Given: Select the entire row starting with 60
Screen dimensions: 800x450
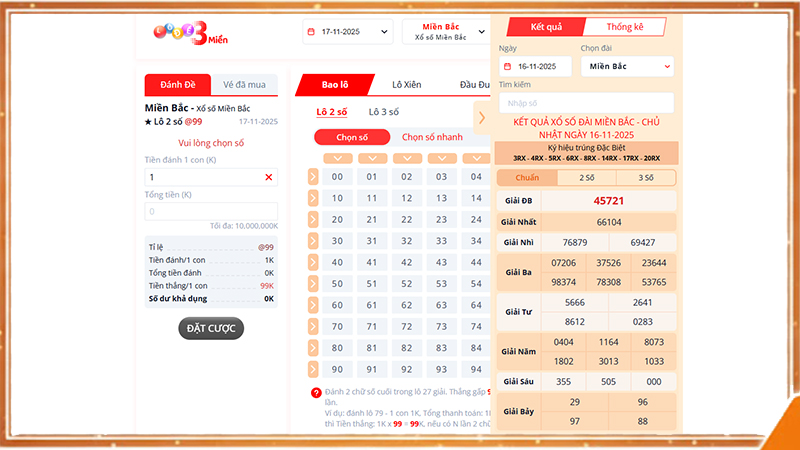Looking at the screenshot, I should point(313,305).
